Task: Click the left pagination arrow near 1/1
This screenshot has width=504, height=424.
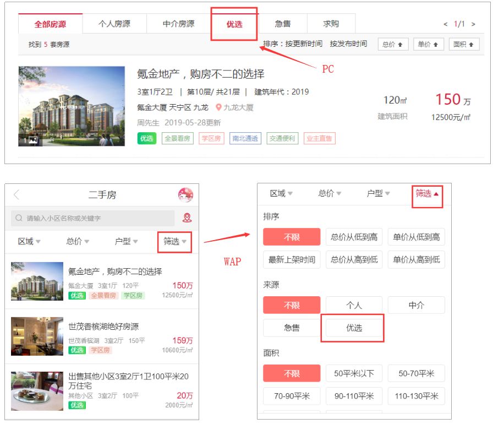Action: point(445,25)
